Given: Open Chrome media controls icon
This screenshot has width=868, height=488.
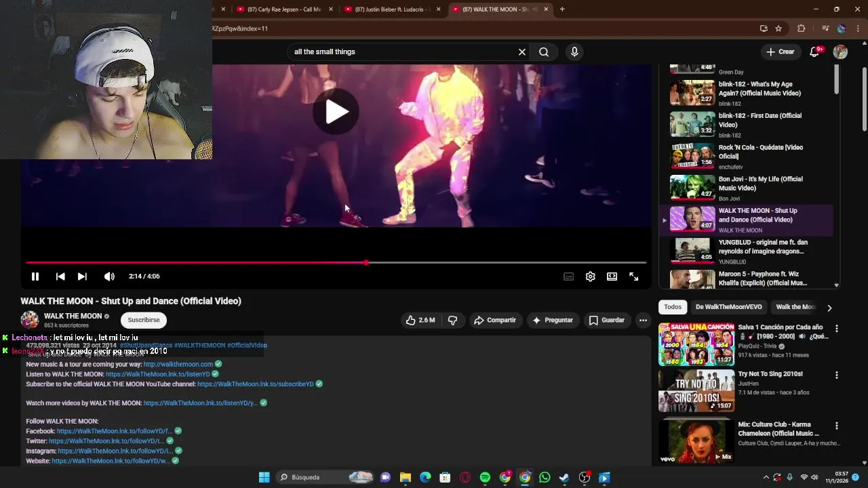Looking at the screenshot, I should click(x=825, y=28).
